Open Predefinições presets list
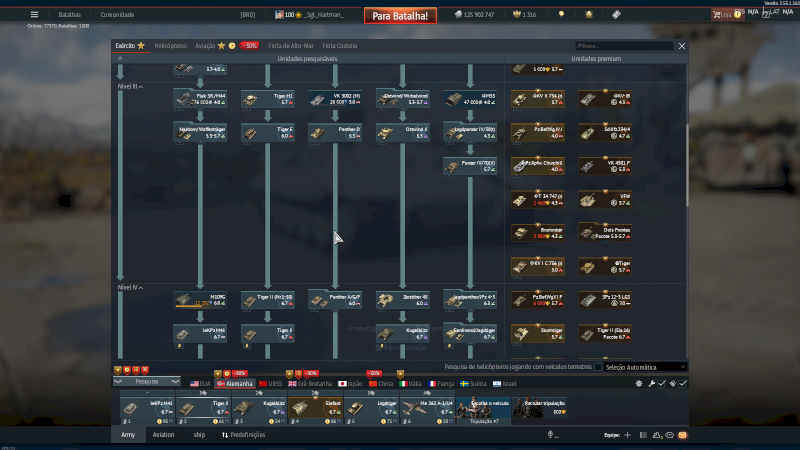 [x=243, y=435]
